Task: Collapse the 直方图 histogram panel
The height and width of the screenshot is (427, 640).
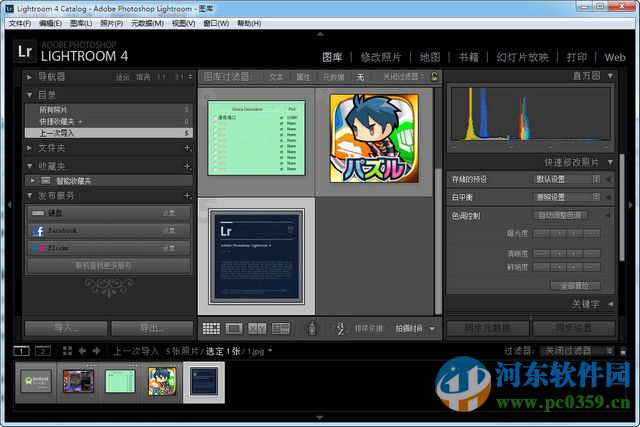Action: (x=610, y=76)
